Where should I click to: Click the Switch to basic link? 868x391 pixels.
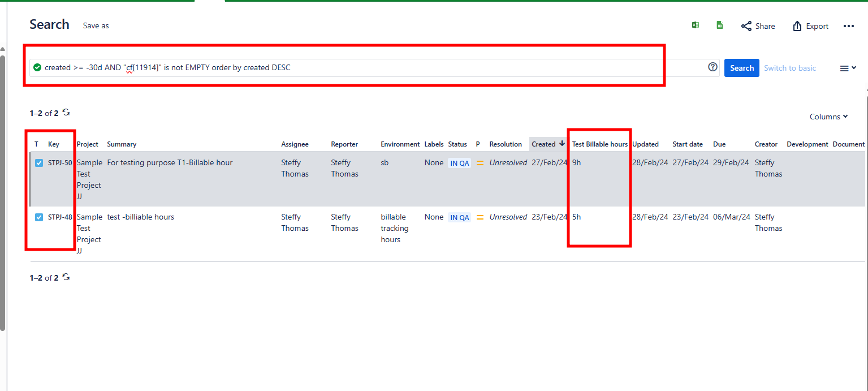click(789, 68)
